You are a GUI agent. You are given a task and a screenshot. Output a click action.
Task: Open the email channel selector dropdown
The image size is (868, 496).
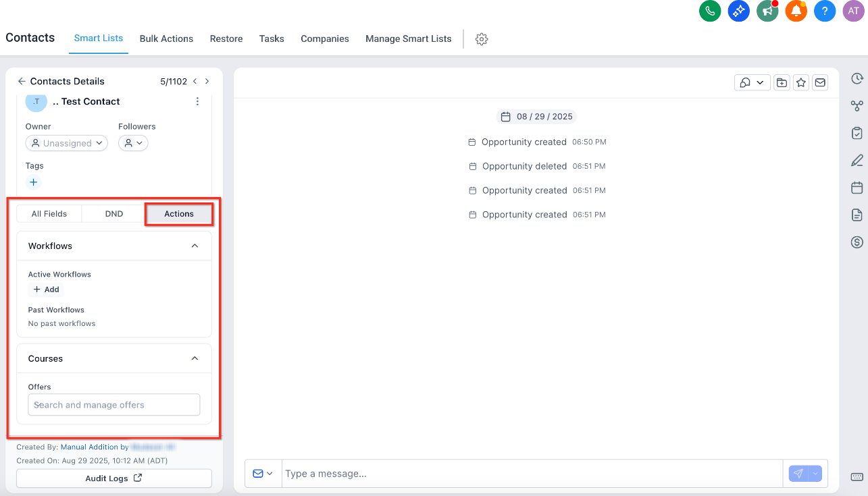pos(263,474)
